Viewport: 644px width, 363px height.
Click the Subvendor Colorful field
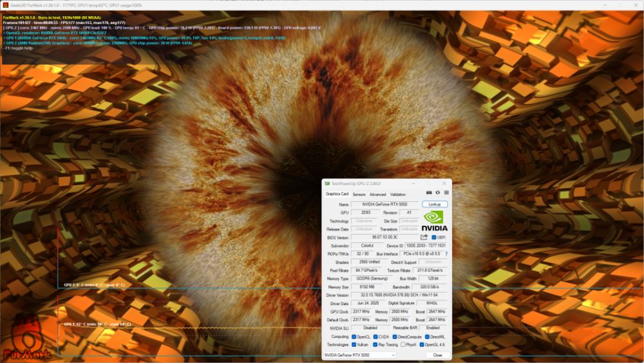point(367,246)
